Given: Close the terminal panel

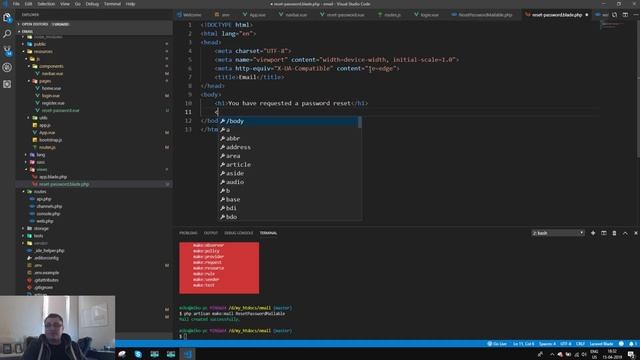Looking at the screenshot, I should tap(636, 233).
